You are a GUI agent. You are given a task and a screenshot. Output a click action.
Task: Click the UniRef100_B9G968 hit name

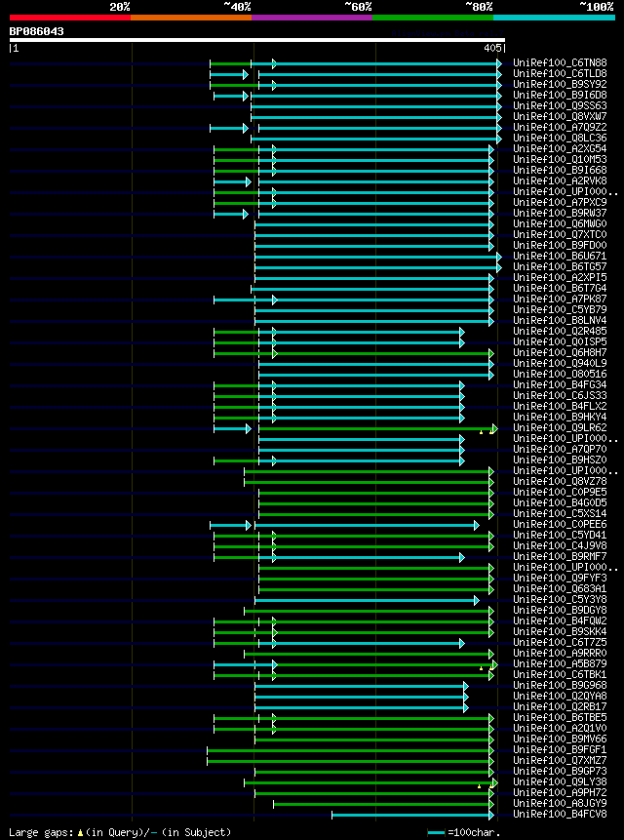click(560, 685)
